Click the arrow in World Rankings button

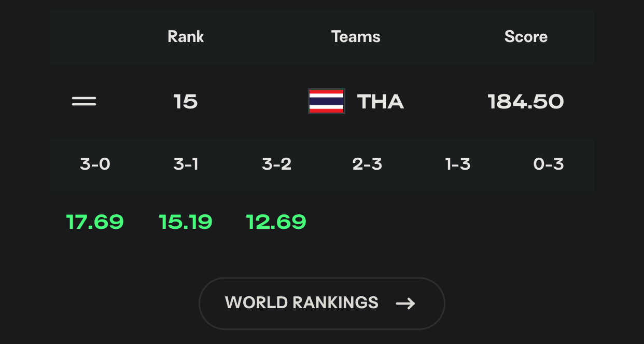click(x=405, y=304)
